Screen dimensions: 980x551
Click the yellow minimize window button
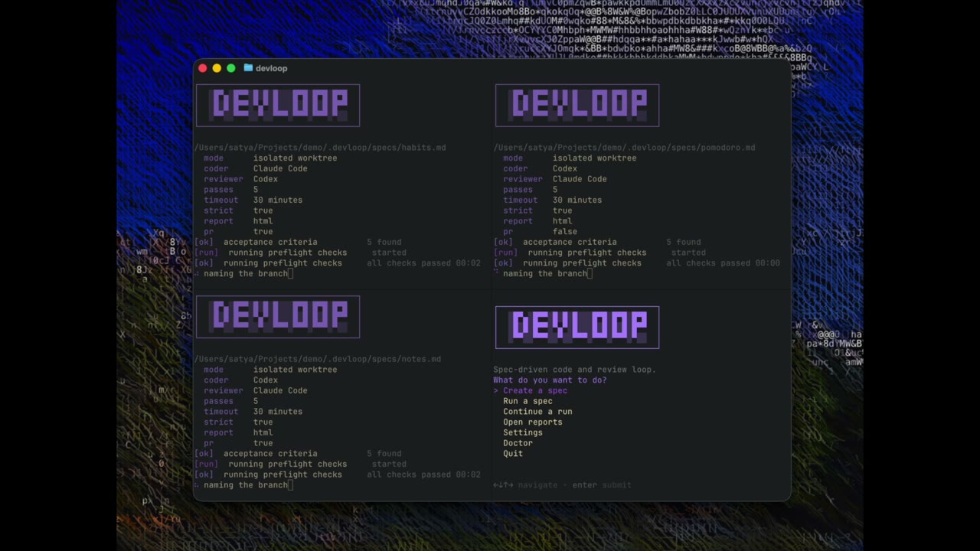(217, 68)
